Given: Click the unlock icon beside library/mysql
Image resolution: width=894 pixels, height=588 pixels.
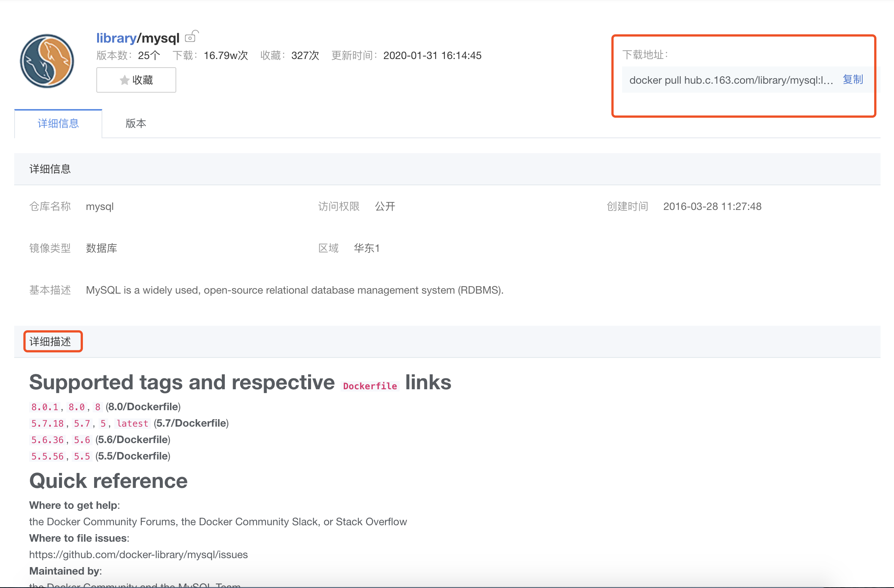Looking at the screenshot, I should 192,37.
